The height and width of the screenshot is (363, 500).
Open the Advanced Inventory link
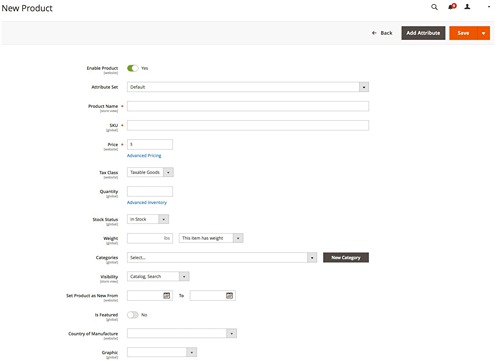click(x=147, y=202)
